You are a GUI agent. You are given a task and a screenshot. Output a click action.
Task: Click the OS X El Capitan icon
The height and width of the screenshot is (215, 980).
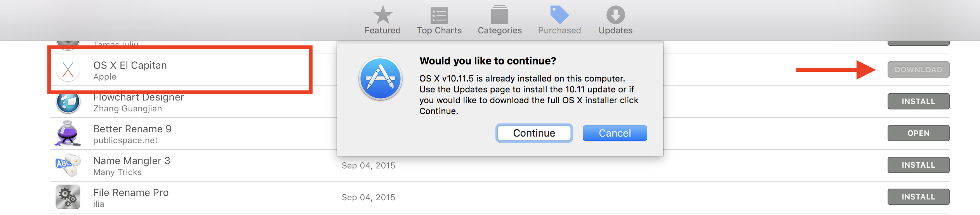point(68,70)
